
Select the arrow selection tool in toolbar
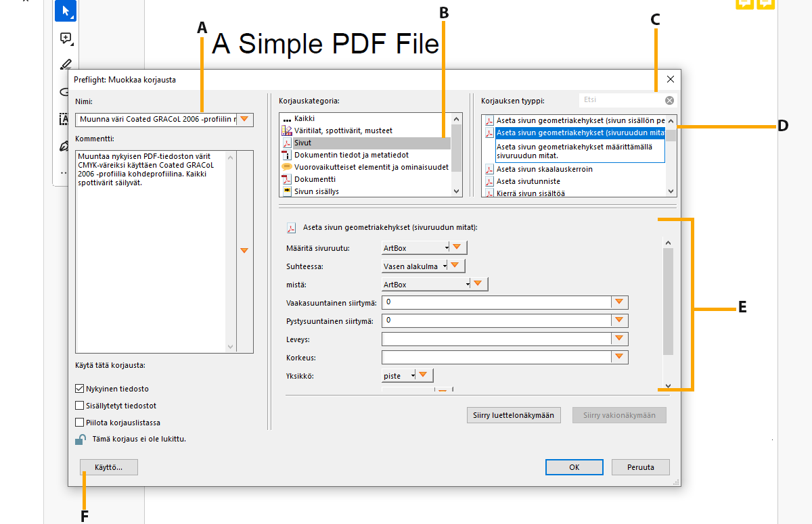click(66, 11)
